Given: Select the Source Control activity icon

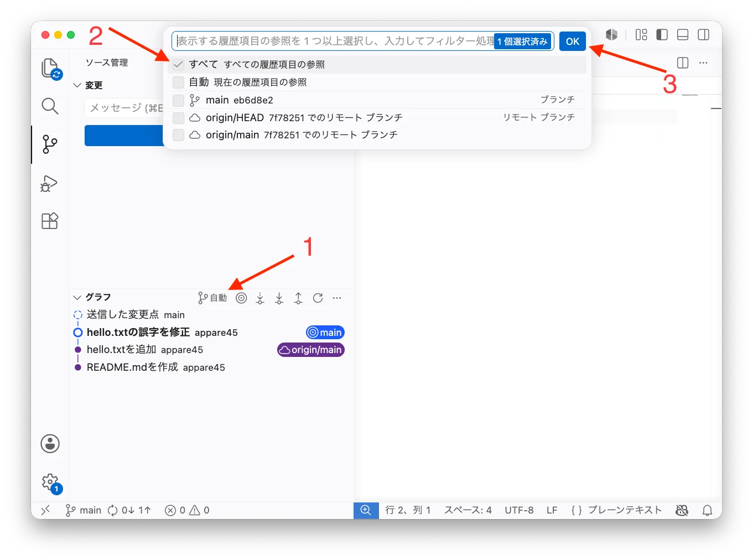Looking at the screenshot, I should pyautogui.click(x=50, y=144).
